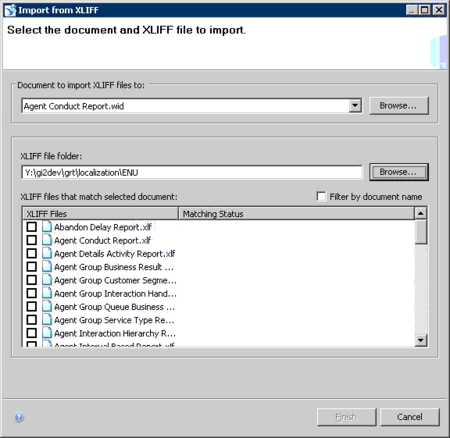Open the document selection dropdown arrow
The image size is (450, 438).
[x=355, y=106]
